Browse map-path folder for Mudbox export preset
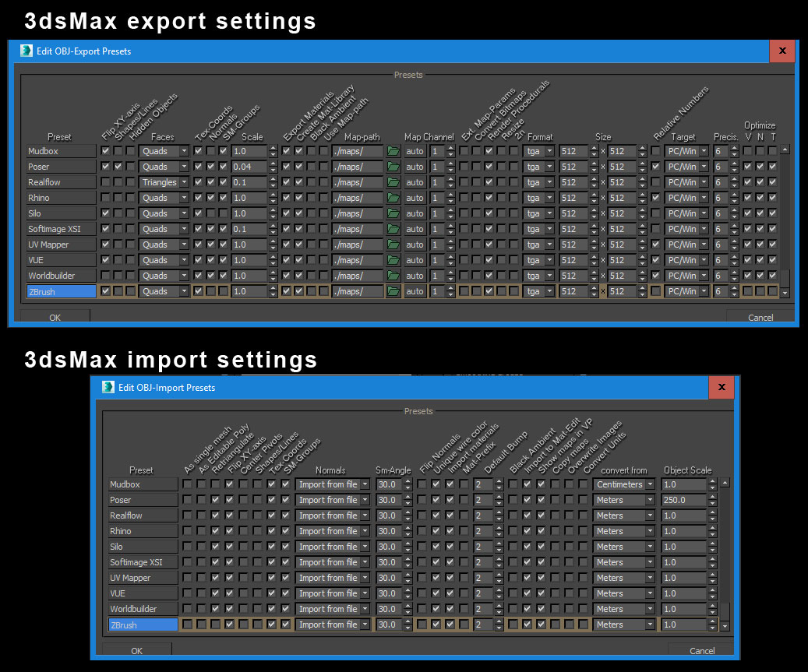808x672 pixels. (x=393, y=151)
